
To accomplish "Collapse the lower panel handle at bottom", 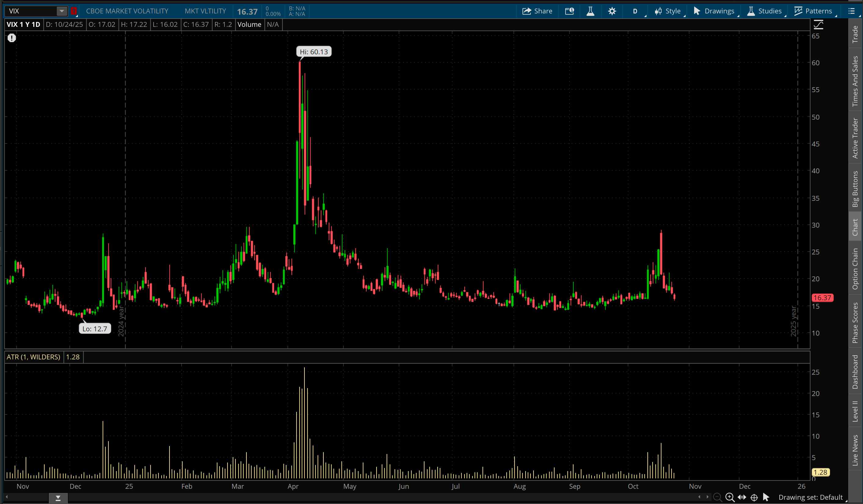I will [58, 498].
